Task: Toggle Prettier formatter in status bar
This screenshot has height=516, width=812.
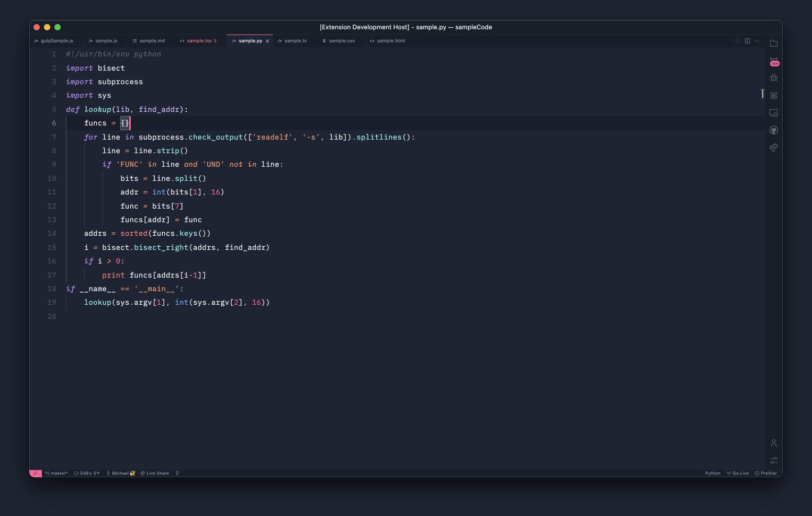Action: [766, 473]
